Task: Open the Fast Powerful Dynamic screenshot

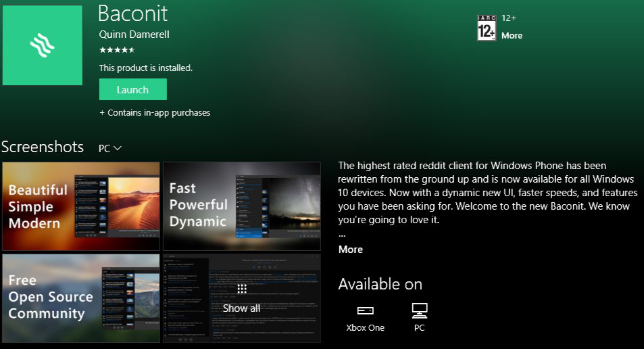Action: pos(242,206)
